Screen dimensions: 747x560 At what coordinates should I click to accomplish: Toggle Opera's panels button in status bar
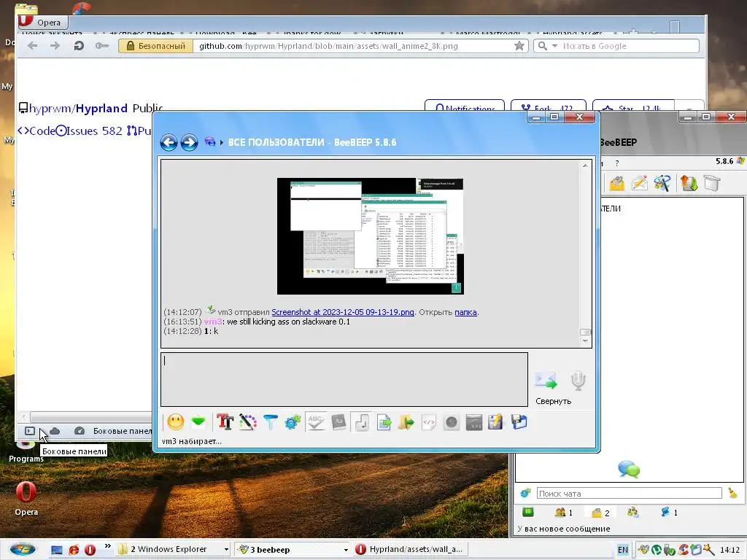click(29, 431)
